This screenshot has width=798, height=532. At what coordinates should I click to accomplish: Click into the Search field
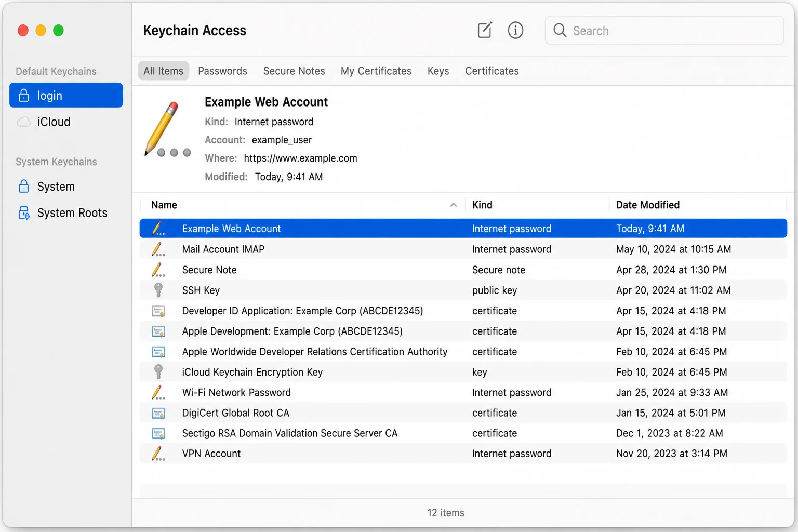pos(664,30)
